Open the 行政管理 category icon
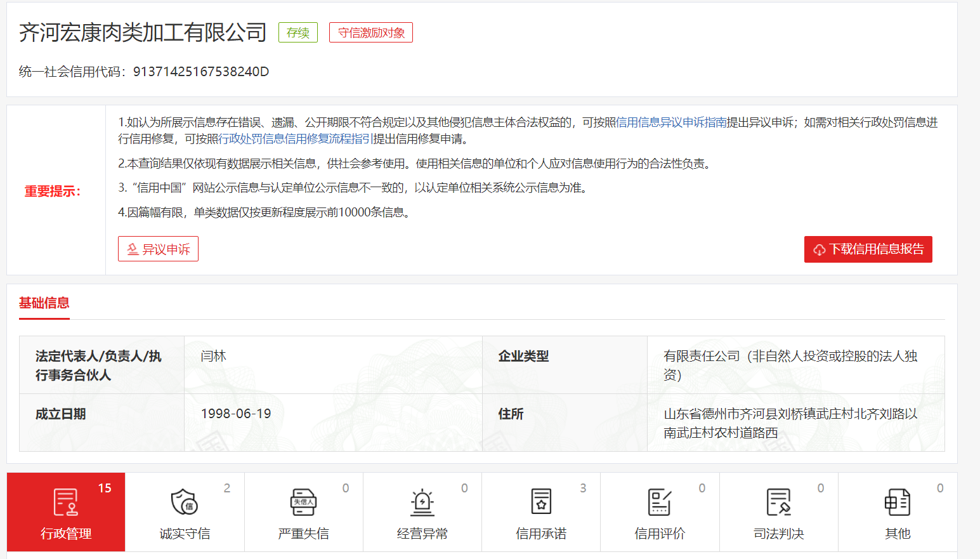 (x=66, y=503)
